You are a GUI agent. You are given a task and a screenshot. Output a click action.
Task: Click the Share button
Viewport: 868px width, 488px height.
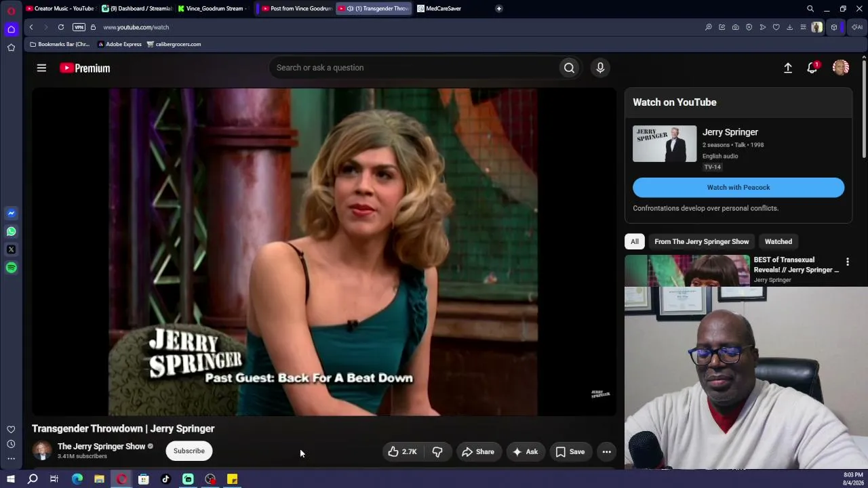(x=478, y=451)
